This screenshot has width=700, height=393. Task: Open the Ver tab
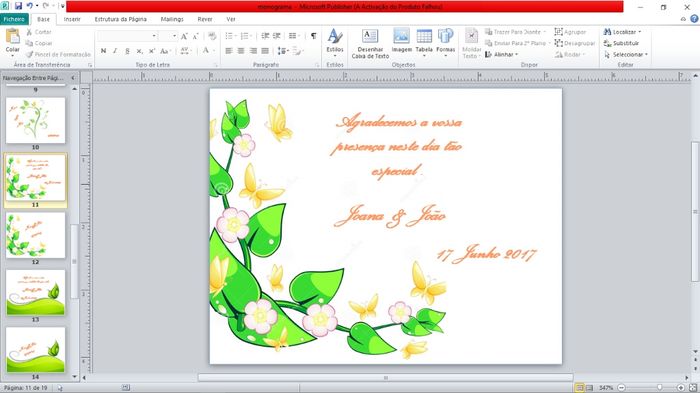[x=231, y=19]
